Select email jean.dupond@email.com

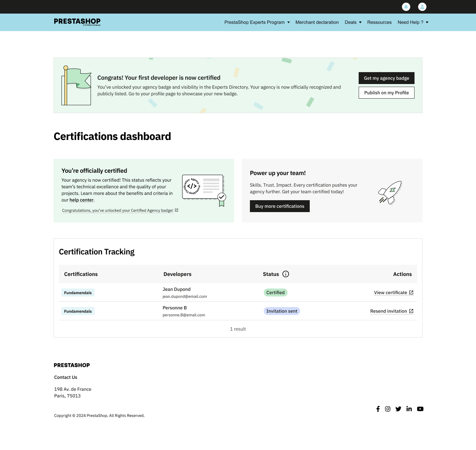coord(185,296)
